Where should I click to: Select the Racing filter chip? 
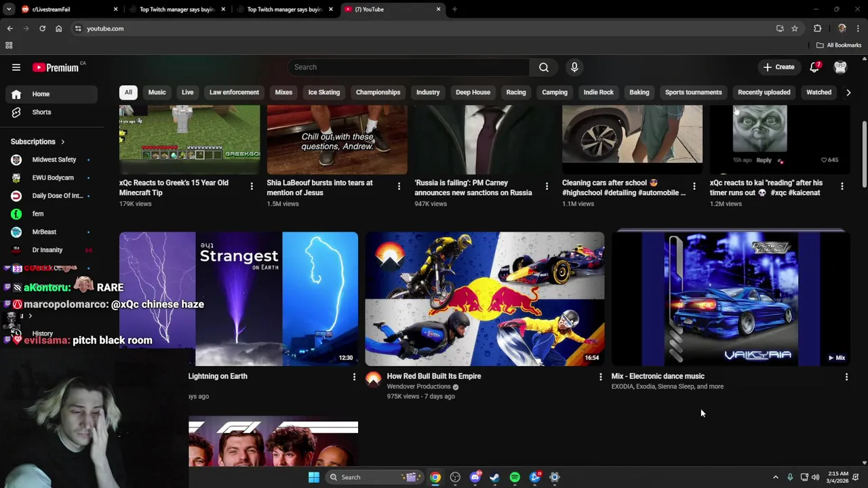click(x=516, y=92)
